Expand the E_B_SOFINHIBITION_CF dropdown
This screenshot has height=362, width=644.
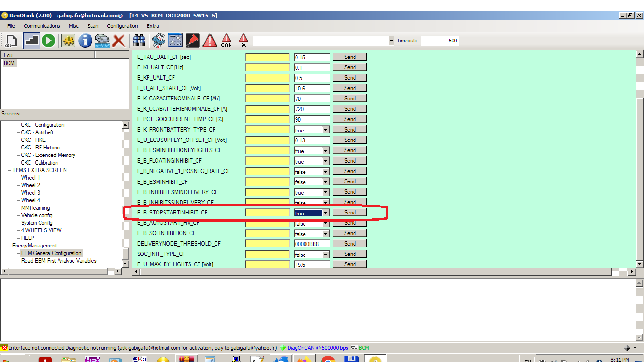(325, 234)
